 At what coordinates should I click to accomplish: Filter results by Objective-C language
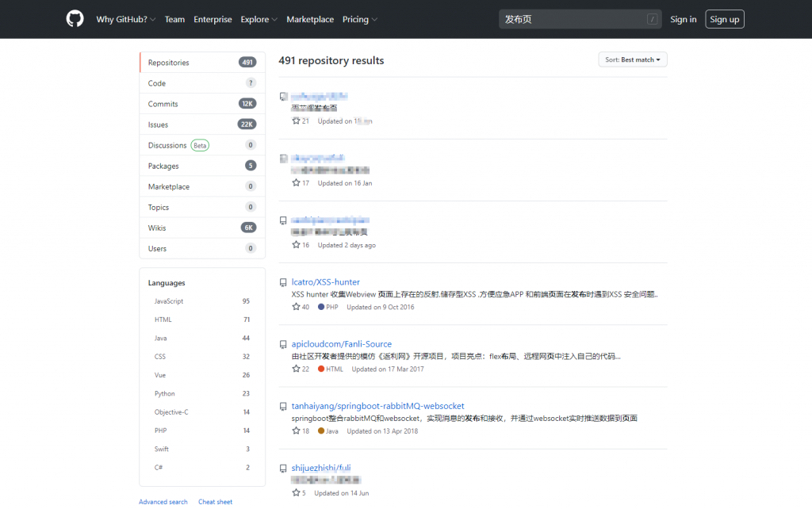click(x=202, y=412)
